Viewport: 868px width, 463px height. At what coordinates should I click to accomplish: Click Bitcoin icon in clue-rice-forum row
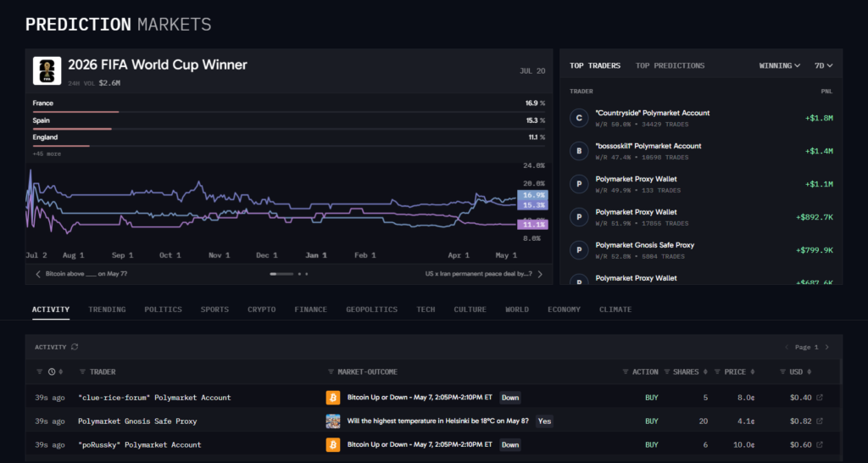pos(332,398)
